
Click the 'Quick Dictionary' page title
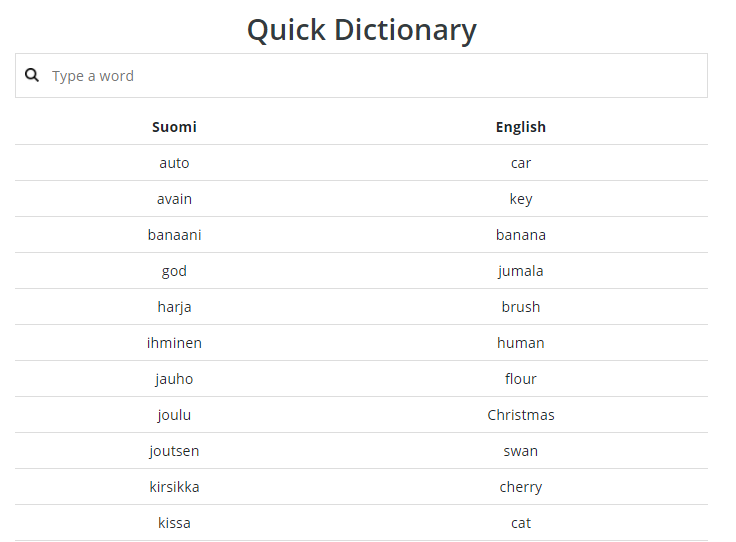point(361,30)
